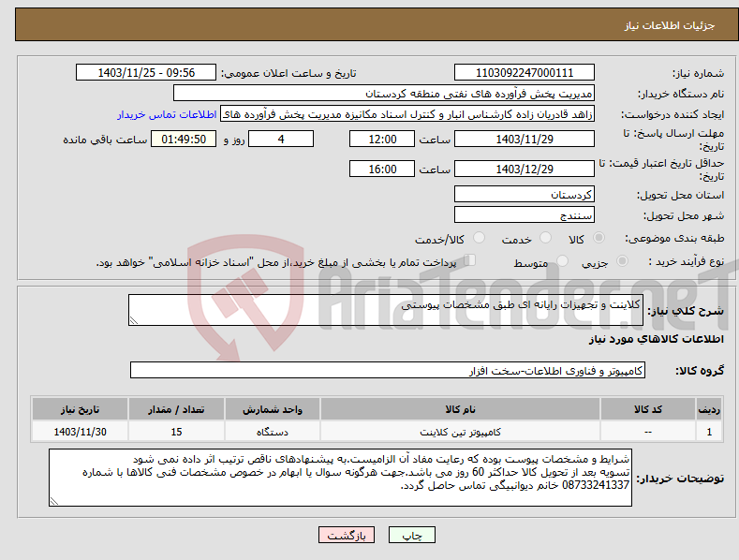Click the delivery province field کردستان

click(525, 194)
